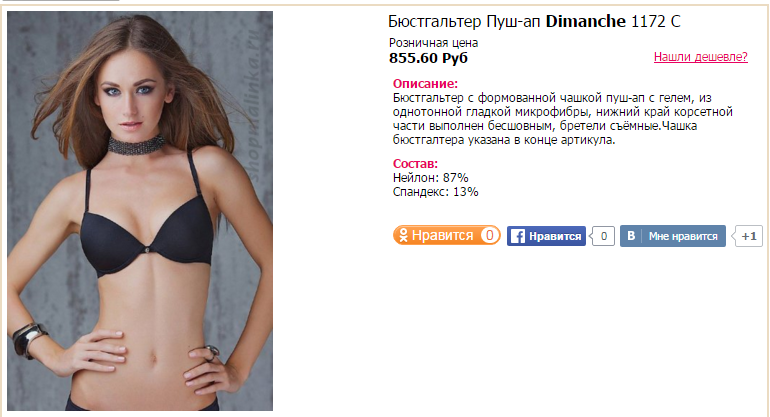Click the 'Розничная цена' label
The height and width of the screenshot is (417, 770).
coord(433,43)
